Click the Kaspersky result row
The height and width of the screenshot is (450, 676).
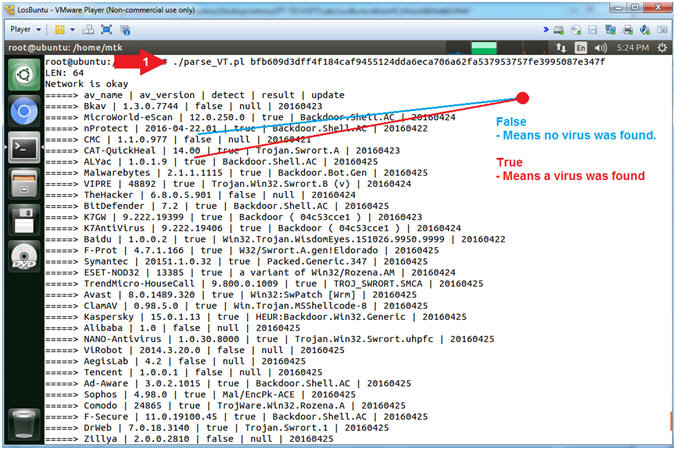click(x=256, y=317)
